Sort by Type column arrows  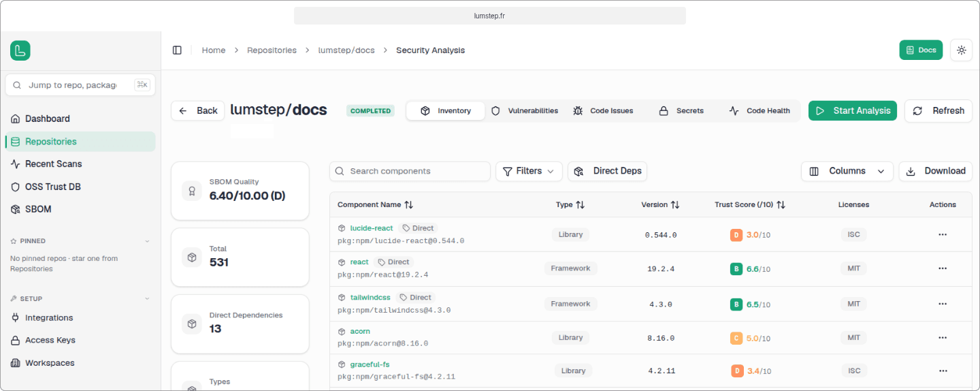(x=581, y=204)
